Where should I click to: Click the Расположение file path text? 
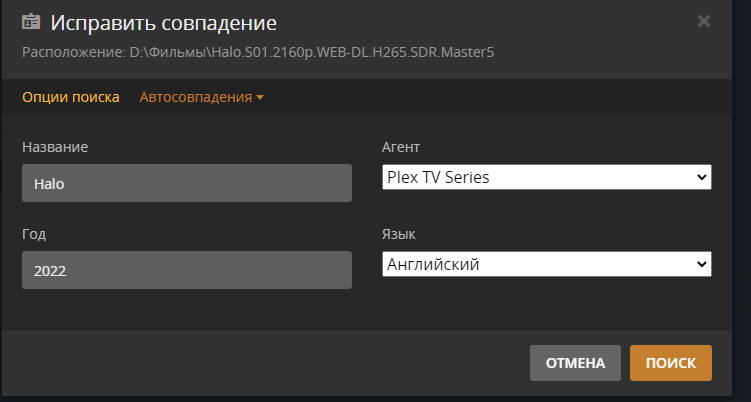point(312,51)
